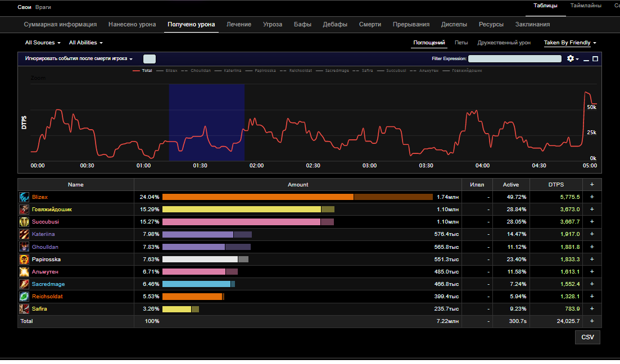The image size is (620, 364).
Task: Switch to the Лечение tab
Action: 239,25
